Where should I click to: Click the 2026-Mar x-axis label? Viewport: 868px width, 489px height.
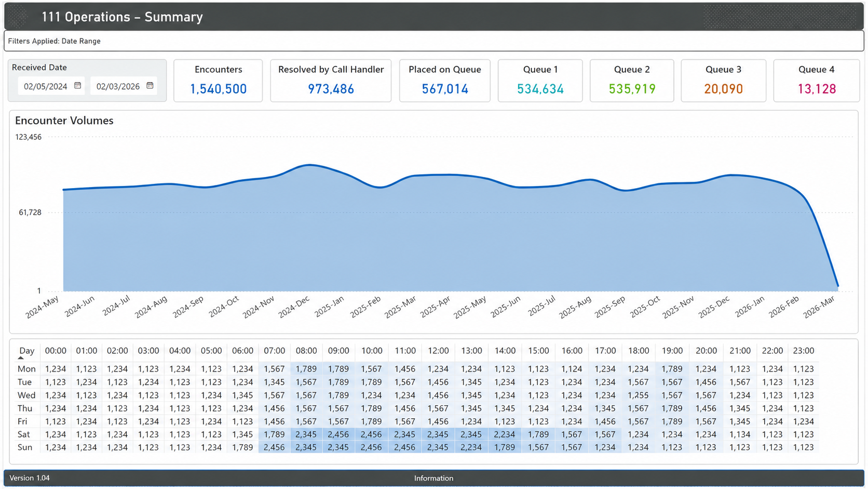[x=819, y=307]
